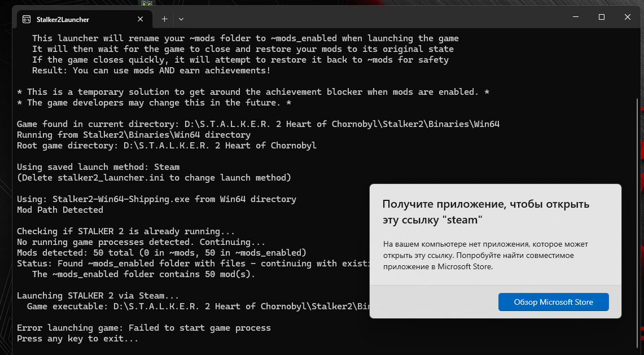Click the "This launcher will rename your ~mods folder" line
The image size is (644, 355).
point(245,38)
